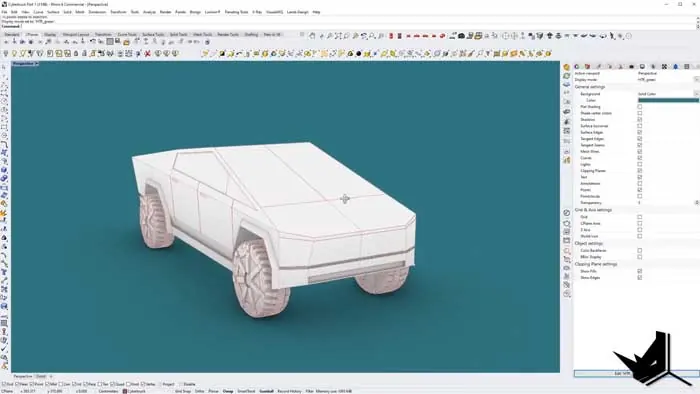Click the red sphere icon in top toolbar
The image size is (700, 394).
point(442,36)
